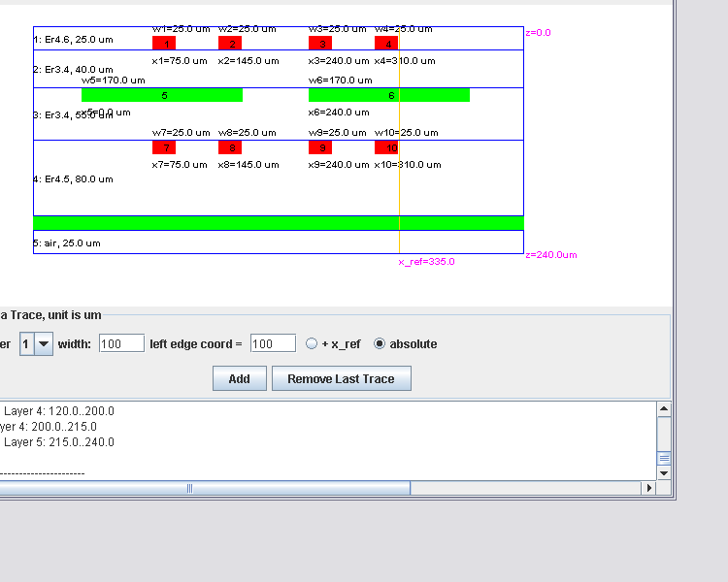Click the green ground plane strip
728x582 pixels.
(x=279, y=223)
